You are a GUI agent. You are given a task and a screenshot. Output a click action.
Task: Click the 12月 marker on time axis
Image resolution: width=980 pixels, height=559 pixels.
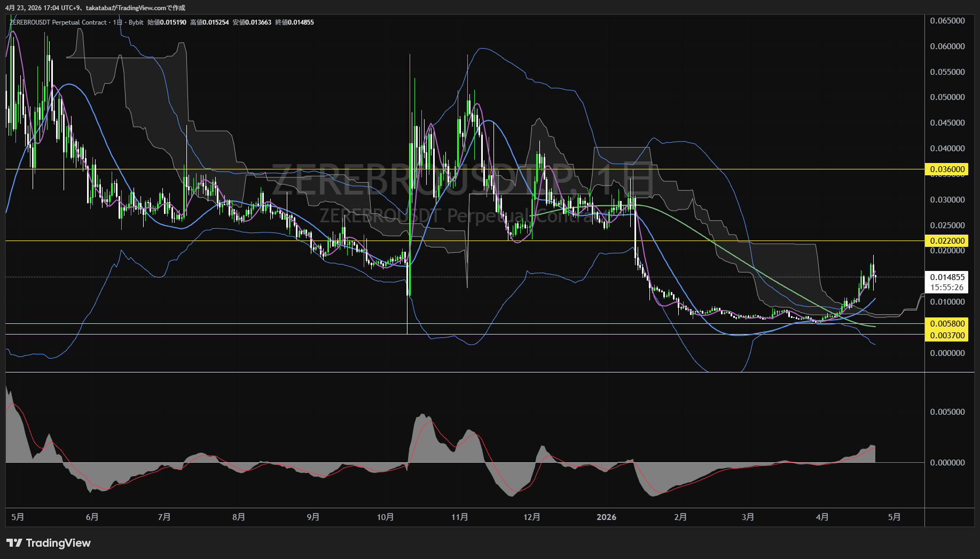click(x=531, y=517)
